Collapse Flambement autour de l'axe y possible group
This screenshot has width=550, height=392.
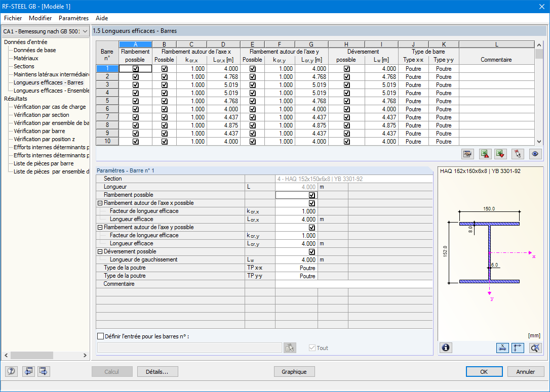100,227
